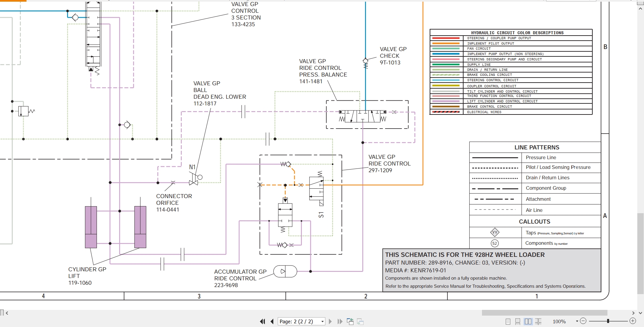Click the next view icon
644x327 pixels.
point(360,322)
